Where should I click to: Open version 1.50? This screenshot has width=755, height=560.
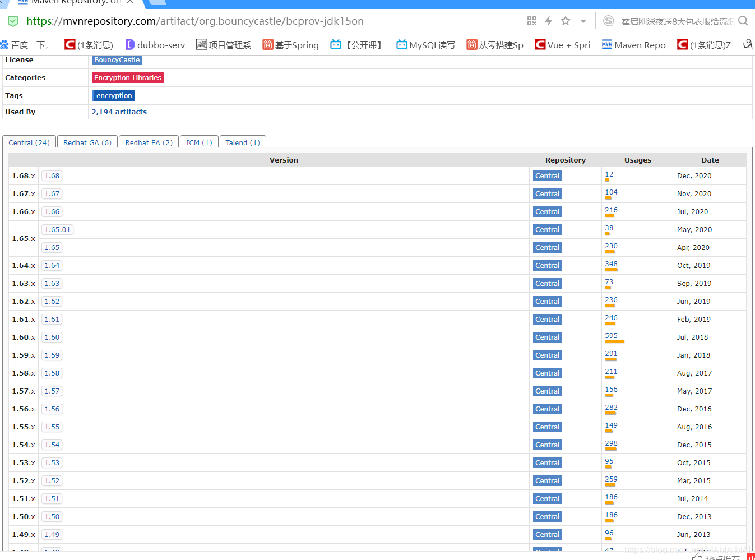[52, 517]
